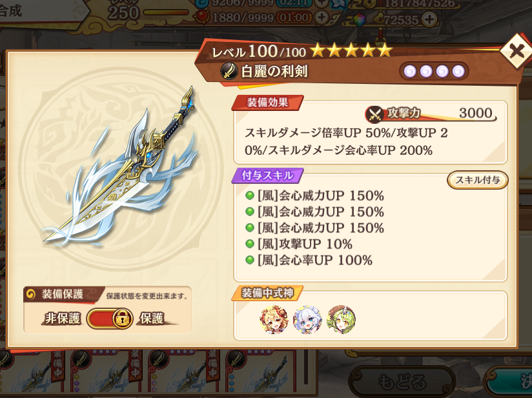Tap the plus next to 72535 gems

coord(429,19)
